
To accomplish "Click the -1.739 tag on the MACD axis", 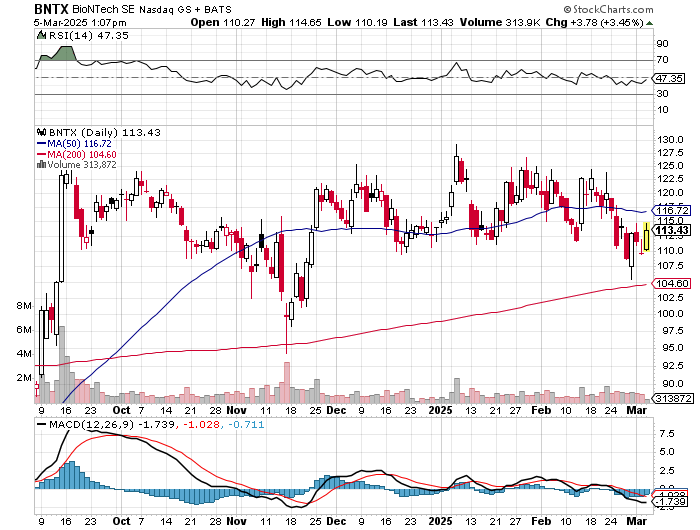I will click(671, 501).
